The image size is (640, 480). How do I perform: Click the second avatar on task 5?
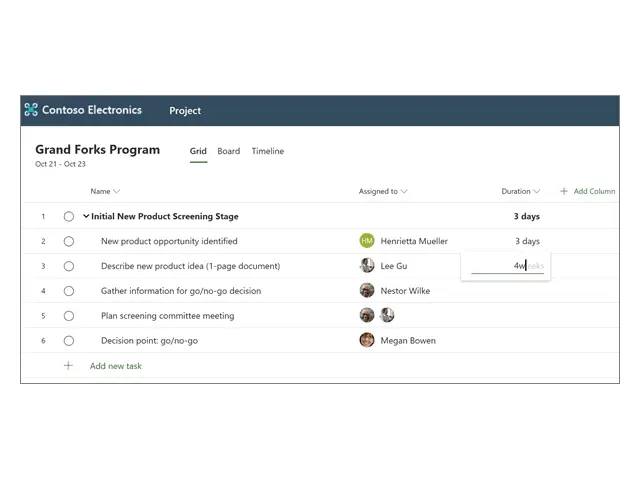pyautogui.click(x=387, y=315)
